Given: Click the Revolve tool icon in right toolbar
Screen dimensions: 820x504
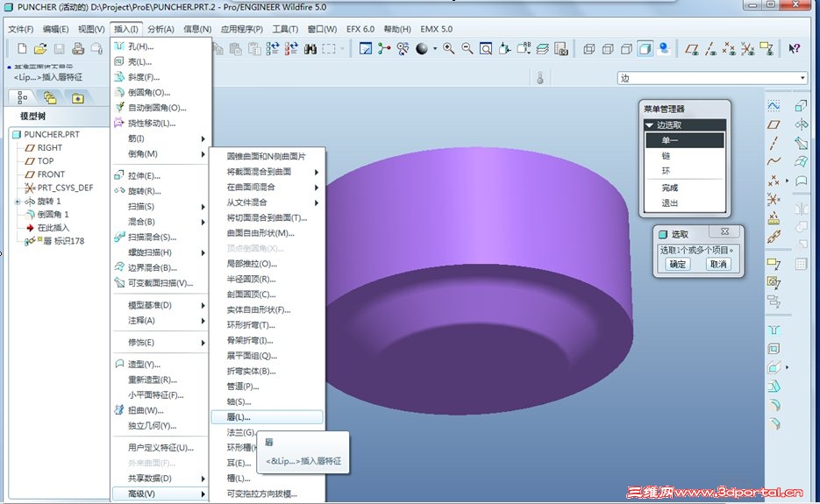Looking at the screenshot, I should [x=801, y=124].
